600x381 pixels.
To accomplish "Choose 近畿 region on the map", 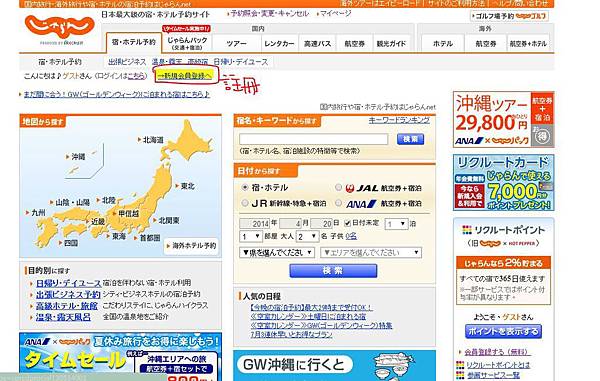I will tap(98, 221).
